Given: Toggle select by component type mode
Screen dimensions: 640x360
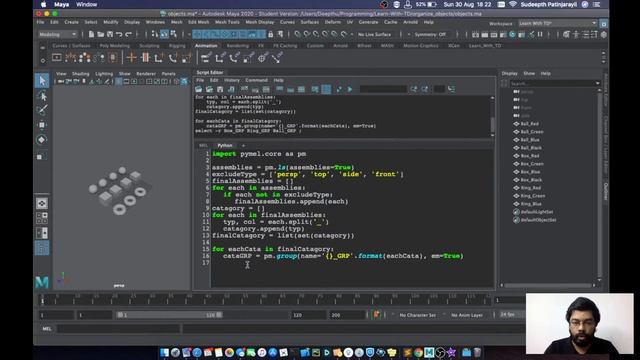Looking at the screenshot, I should 174,34.
